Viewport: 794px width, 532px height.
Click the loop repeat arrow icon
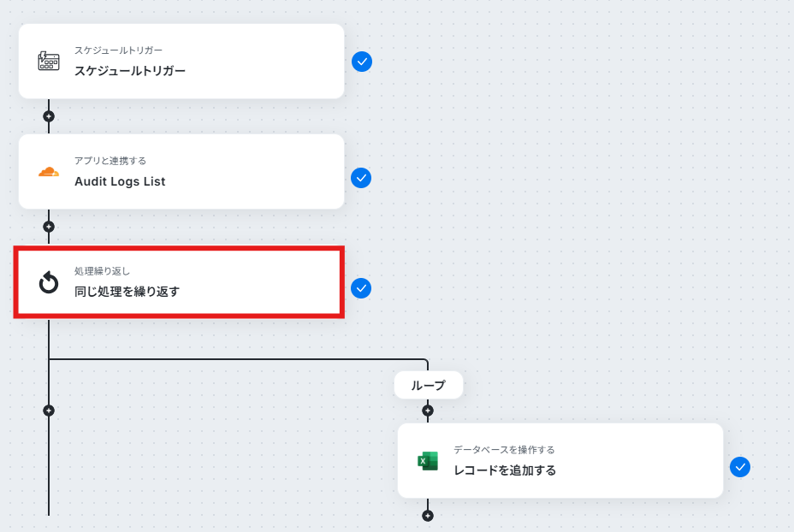[49, 282]
